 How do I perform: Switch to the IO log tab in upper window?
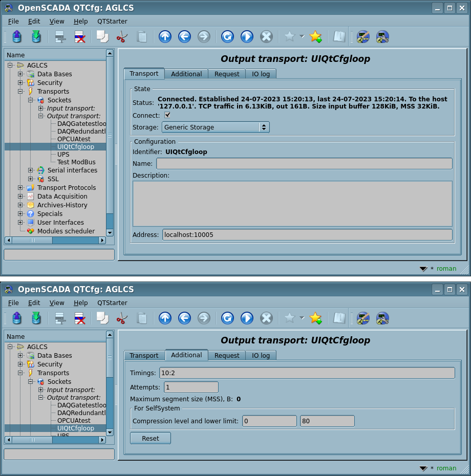[x=261, y=74]
